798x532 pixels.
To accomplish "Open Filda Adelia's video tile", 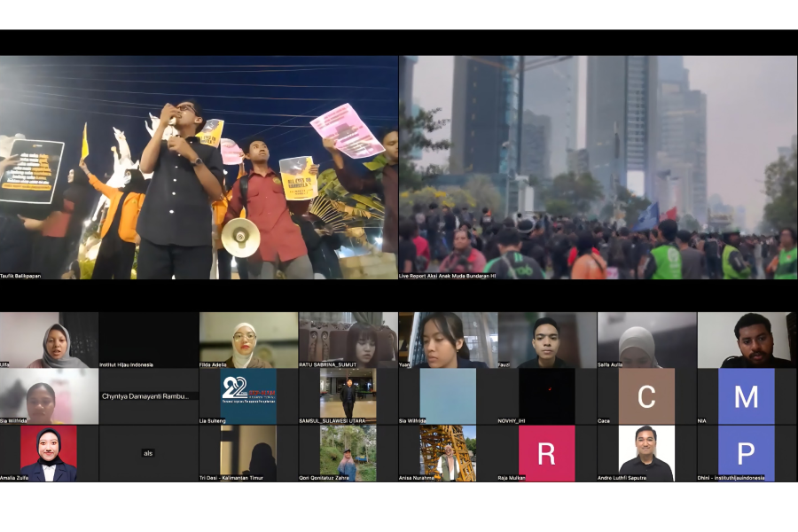I will (x=248, y=340).
